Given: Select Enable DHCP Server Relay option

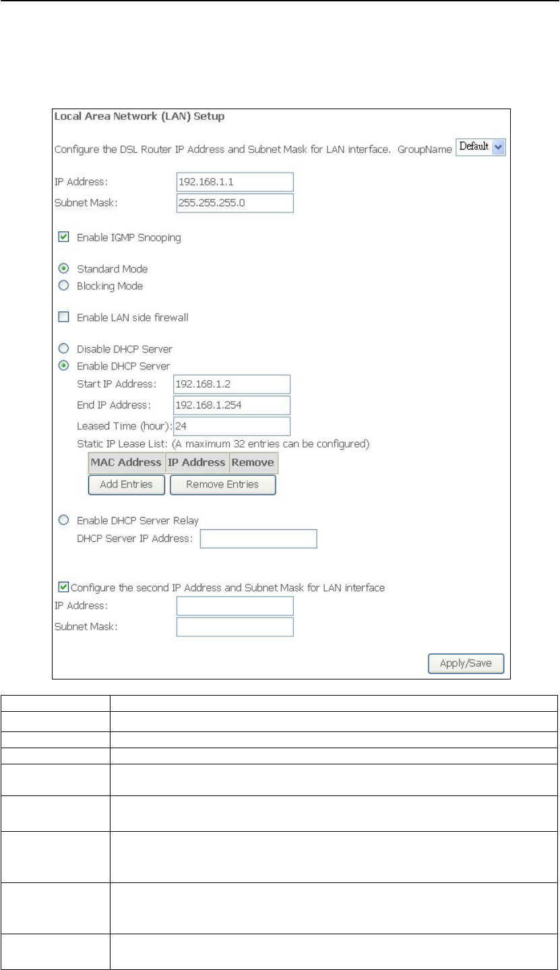Looking at the screenshot, I should 63,520.
